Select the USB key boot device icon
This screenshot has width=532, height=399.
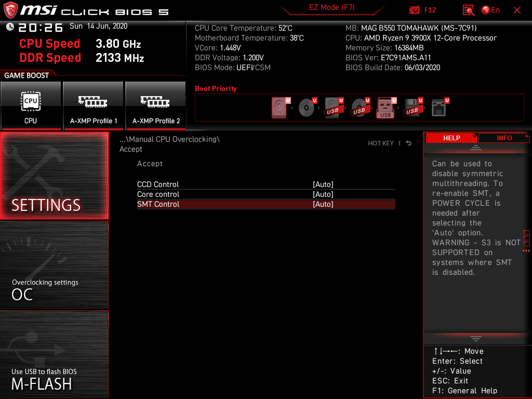point(386,108)
